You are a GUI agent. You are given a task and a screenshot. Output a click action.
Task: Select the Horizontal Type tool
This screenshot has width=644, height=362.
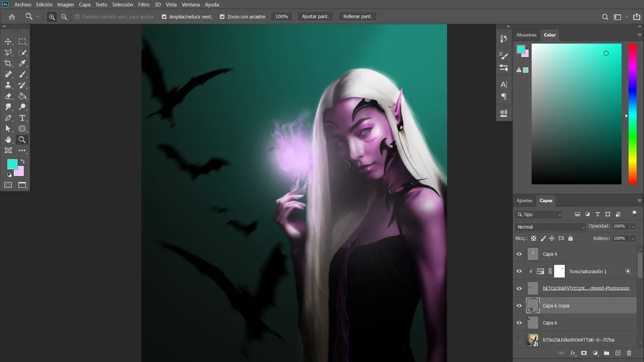[x=22, y=118]
